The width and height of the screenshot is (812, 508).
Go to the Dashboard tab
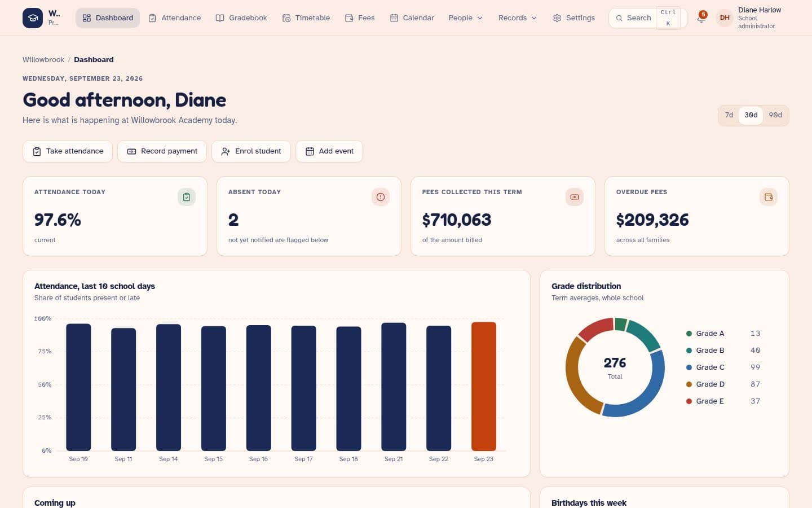pyautogui.click(x=108, y=18)
